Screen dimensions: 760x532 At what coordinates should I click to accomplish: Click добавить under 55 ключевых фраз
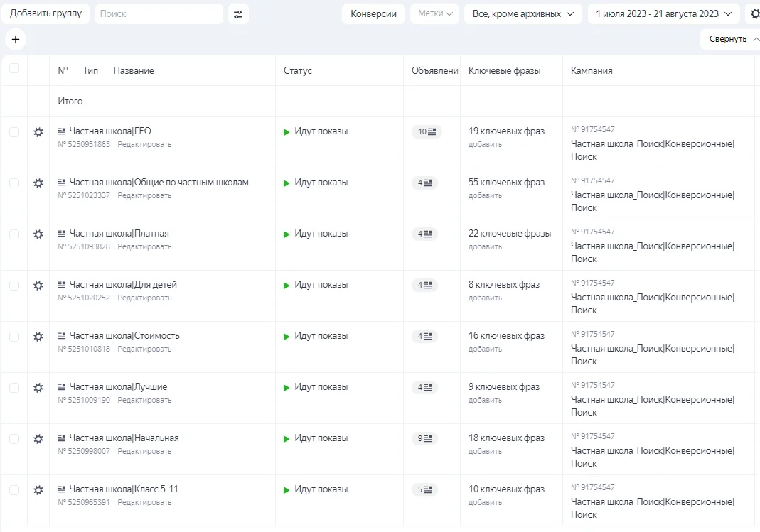[485, 195]
